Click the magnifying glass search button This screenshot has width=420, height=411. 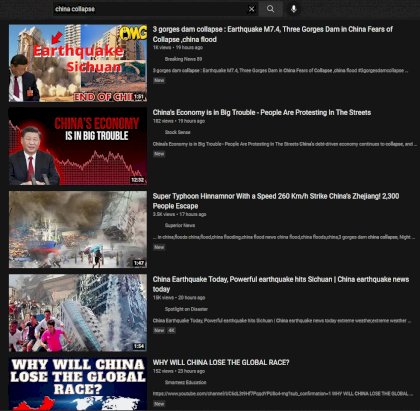[271, 9]
